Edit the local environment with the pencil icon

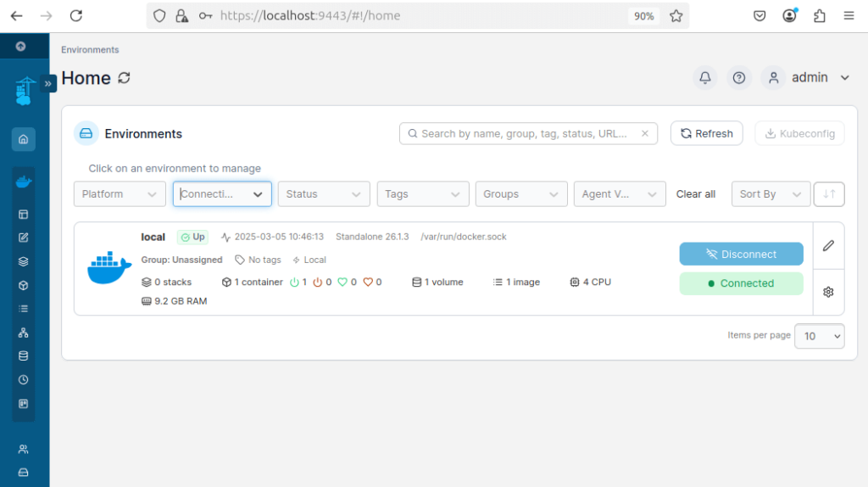point(828,245)
